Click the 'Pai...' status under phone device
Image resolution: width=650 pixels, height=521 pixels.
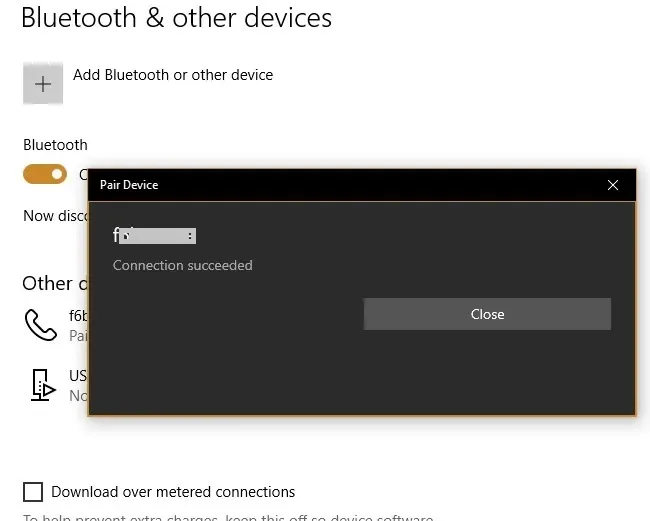(78, 335)
